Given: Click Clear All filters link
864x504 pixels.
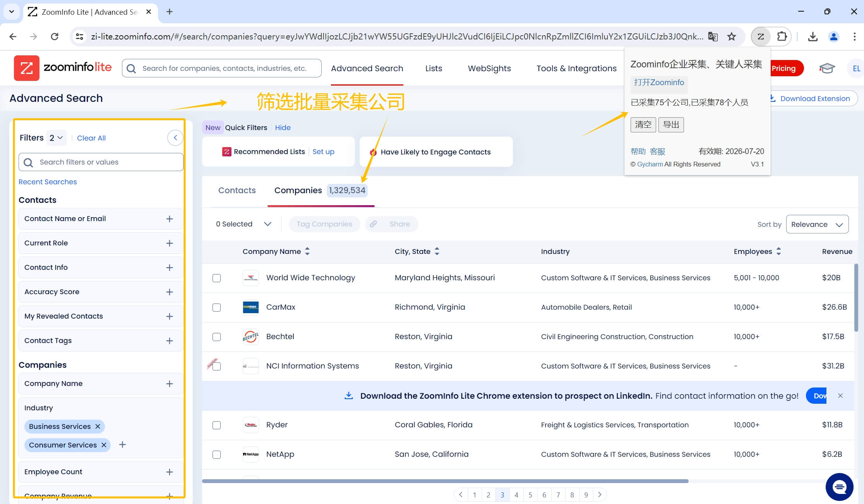Looking at the screenshot, I should [91, 138].
